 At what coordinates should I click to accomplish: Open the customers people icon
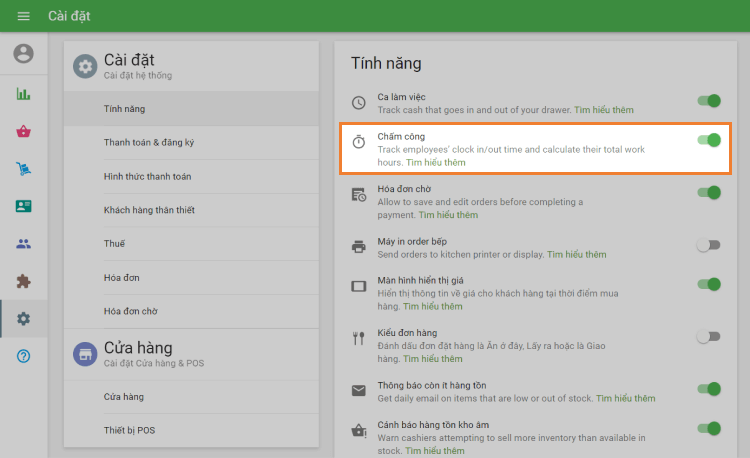23,243
